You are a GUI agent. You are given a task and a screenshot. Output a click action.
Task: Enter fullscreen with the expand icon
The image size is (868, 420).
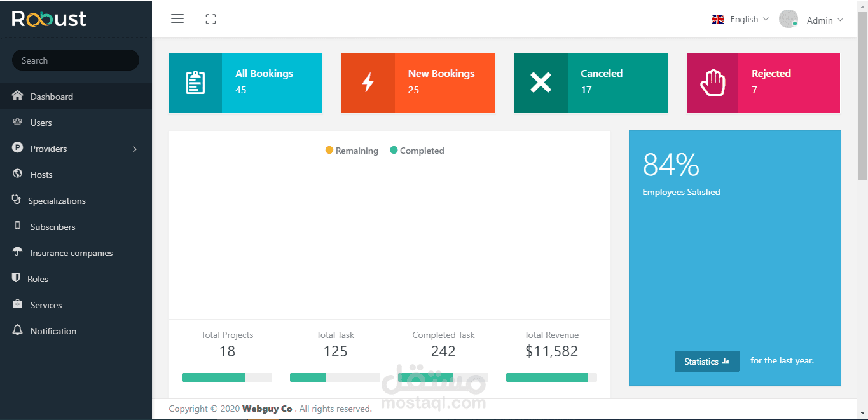pos(211,19)
